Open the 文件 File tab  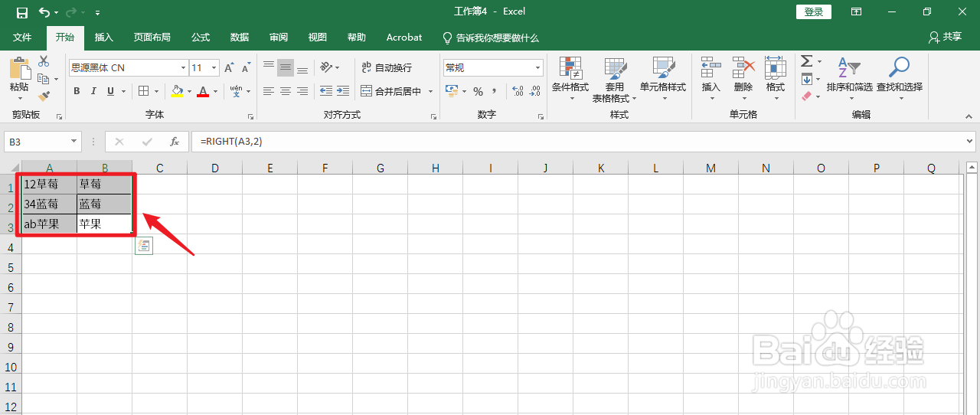(x=22, y=38)
